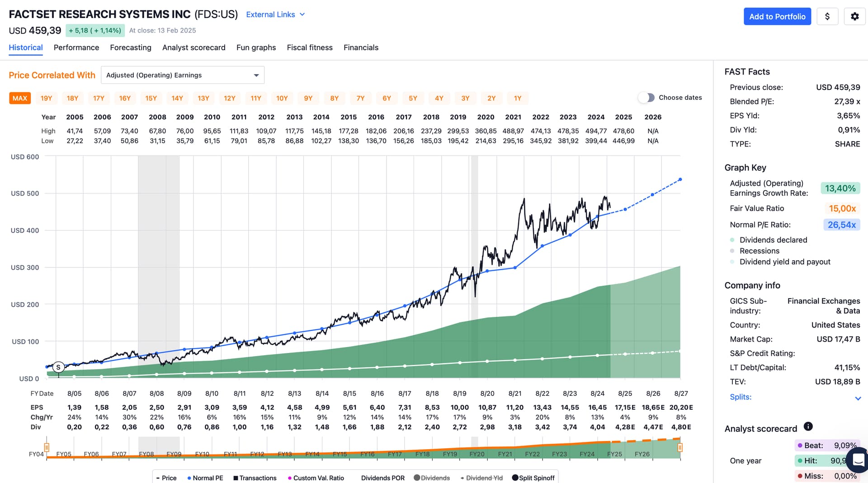Select the MAX time range

20,98
